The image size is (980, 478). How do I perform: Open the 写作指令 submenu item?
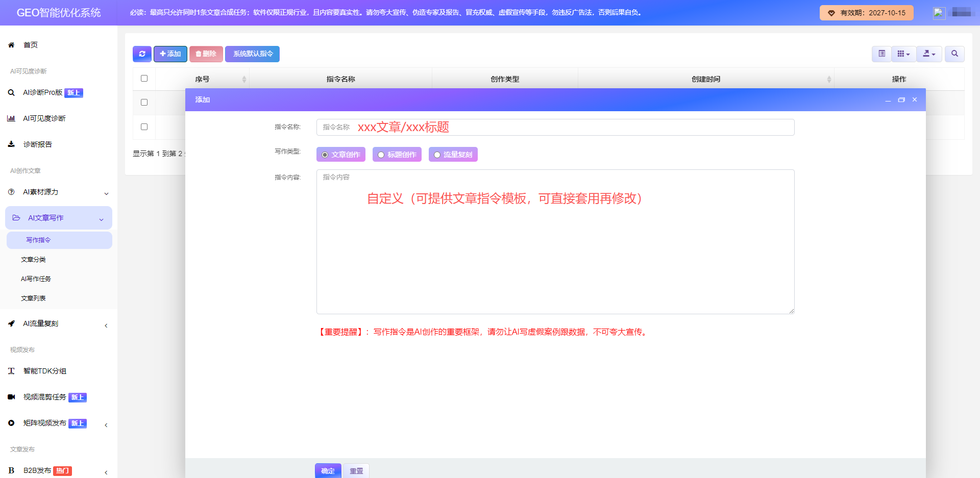(x=59, y=240)
